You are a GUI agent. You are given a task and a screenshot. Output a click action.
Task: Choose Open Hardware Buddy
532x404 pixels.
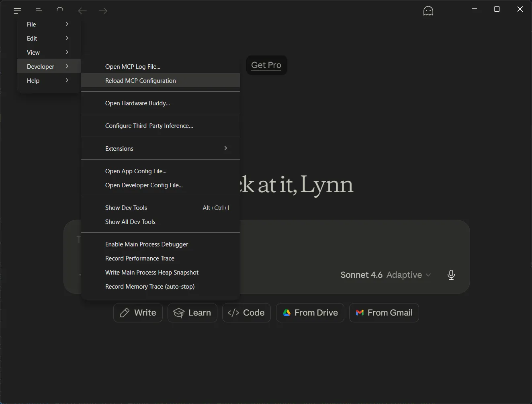pos(160,103)
